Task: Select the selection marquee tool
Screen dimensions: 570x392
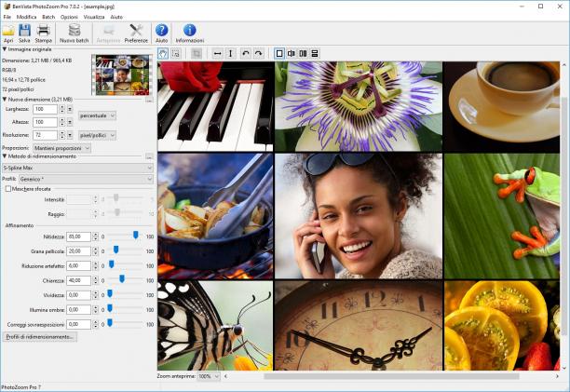Action: click(176, 54)
